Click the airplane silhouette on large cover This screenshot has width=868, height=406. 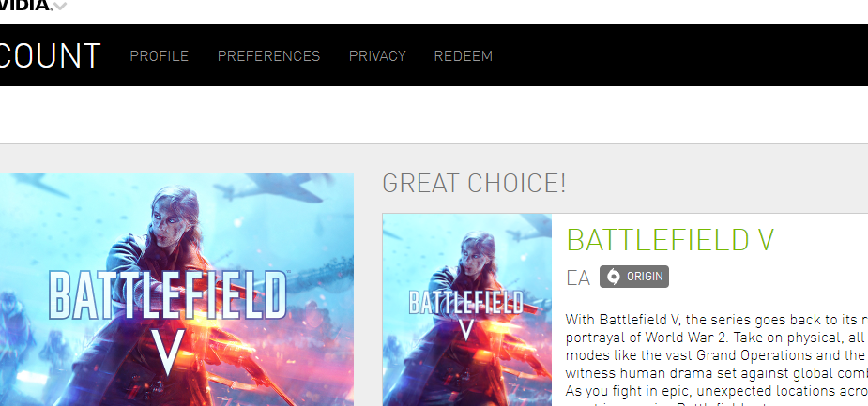[x=269, y=189]
